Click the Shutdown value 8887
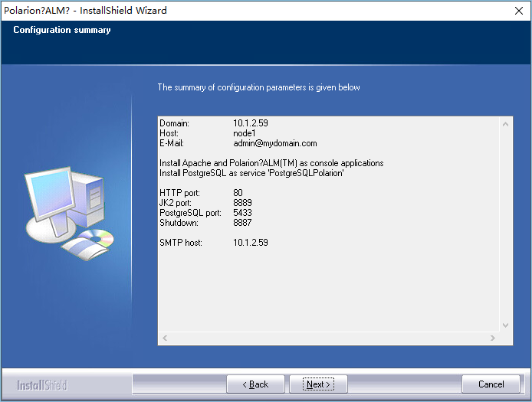This screenshot has height=402, width=532. click(242, 223)
